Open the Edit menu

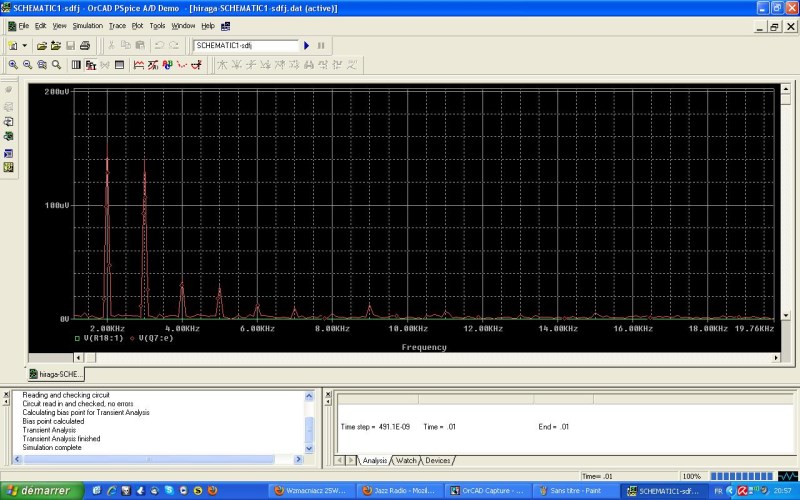coord(40,26)
